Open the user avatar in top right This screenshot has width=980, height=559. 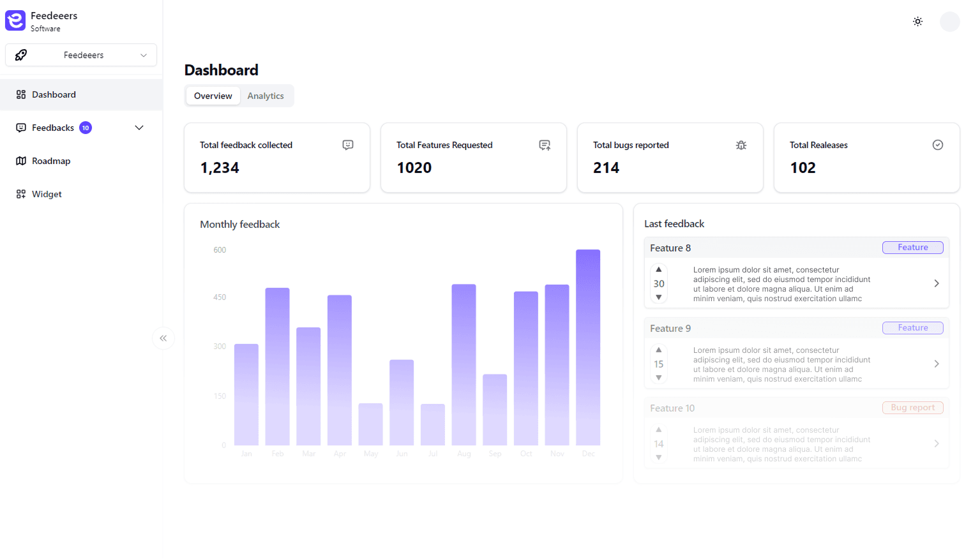point(949,22)
